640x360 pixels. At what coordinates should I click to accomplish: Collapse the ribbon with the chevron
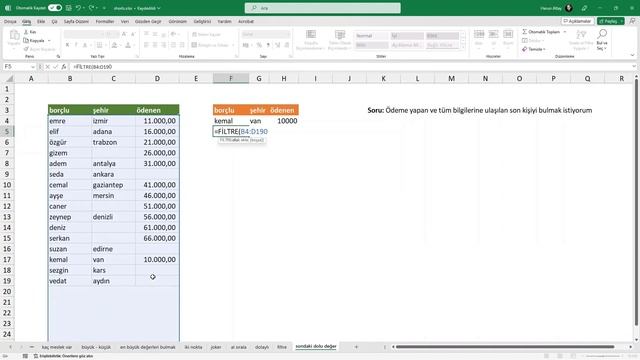point(632,56)
